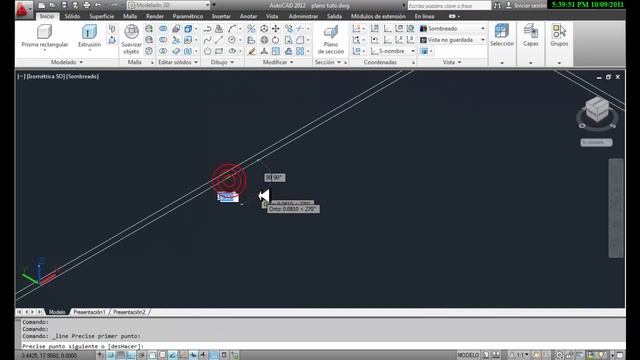Toggle Polar tracking in the status bar

coord(142,355)
